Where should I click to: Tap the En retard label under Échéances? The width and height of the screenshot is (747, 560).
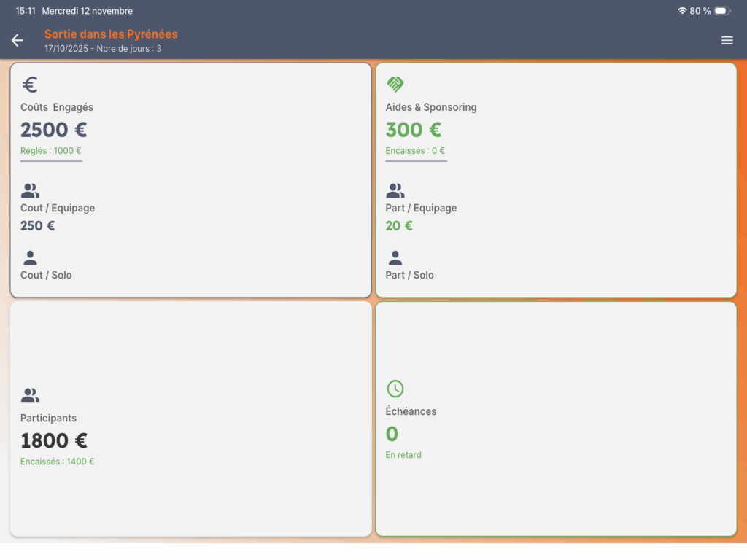coord(403,455)
